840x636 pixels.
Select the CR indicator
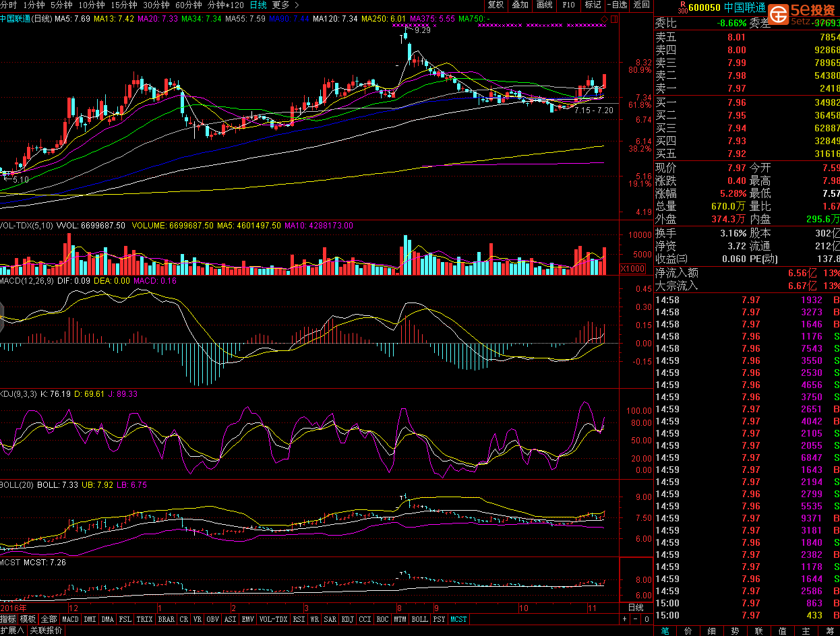pos(184,619)
